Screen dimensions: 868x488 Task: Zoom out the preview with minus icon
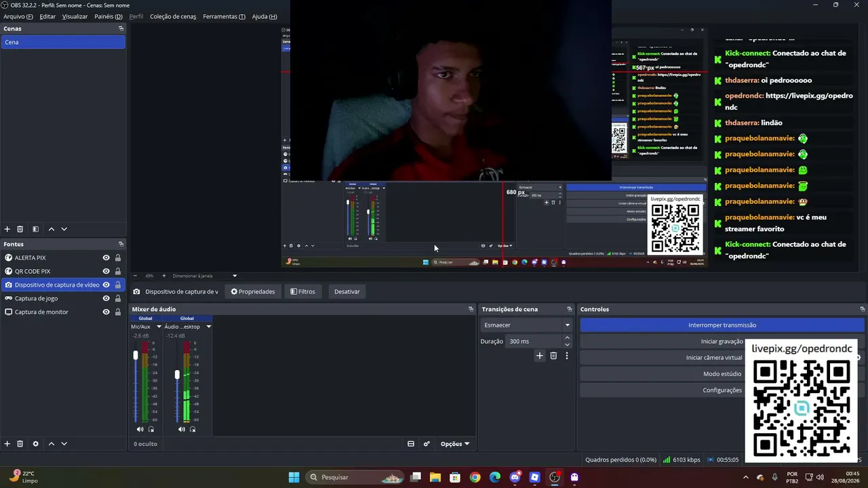pyautogui.click(x=135, y=276)
